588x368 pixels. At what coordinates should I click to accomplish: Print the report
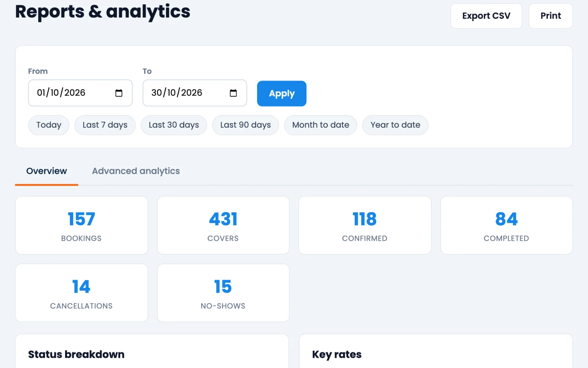pos(551,16)
